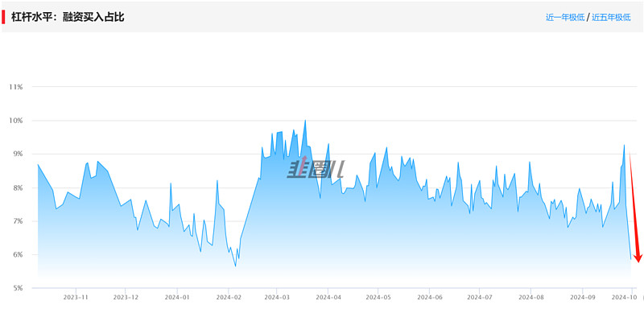This screenshot has height=309, width=644.
Task: Click the 5% y-axis label
Action: pos(18,289)
